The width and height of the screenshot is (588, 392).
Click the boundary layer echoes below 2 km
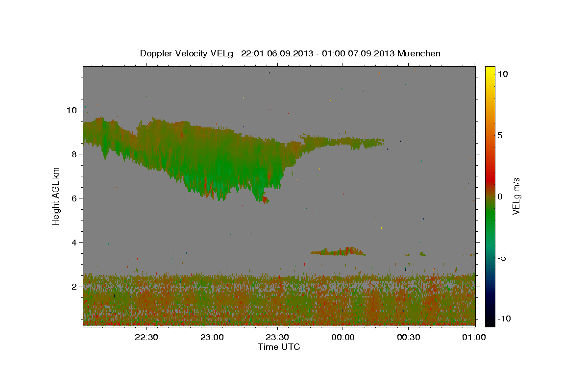coord(279,300)
